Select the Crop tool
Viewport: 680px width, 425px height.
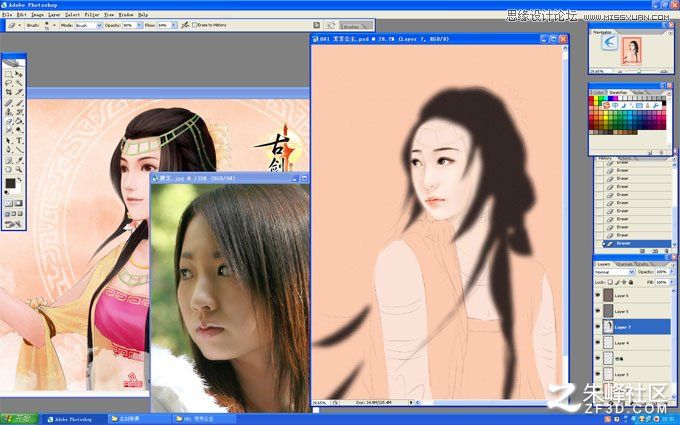(x=8, y=91)
